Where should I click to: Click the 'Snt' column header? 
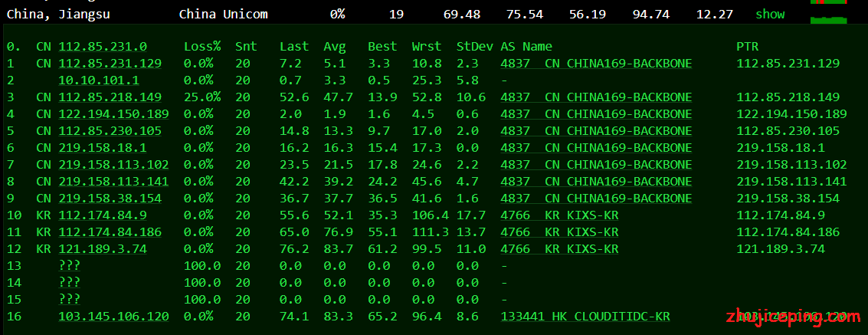[247, 47]
